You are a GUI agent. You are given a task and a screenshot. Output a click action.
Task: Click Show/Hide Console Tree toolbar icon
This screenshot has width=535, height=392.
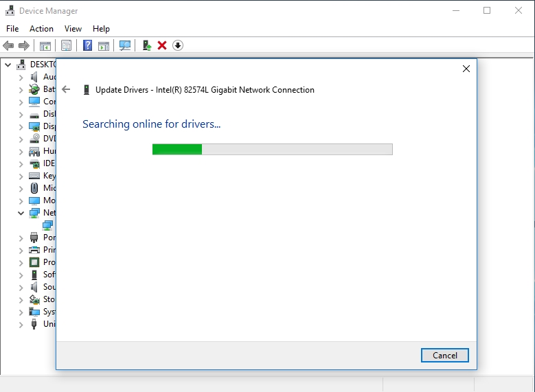click(x=45, y=45)
